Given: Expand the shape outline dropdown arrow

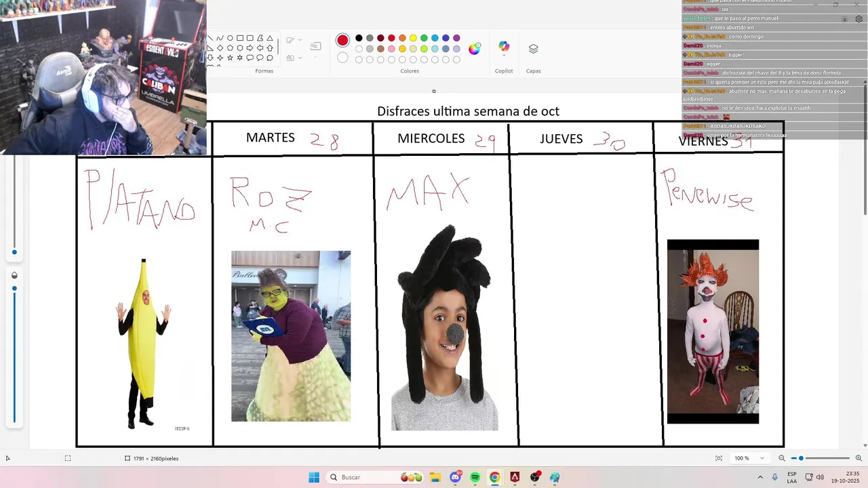Looking at the screenshot, I should [x=300, y=39].
